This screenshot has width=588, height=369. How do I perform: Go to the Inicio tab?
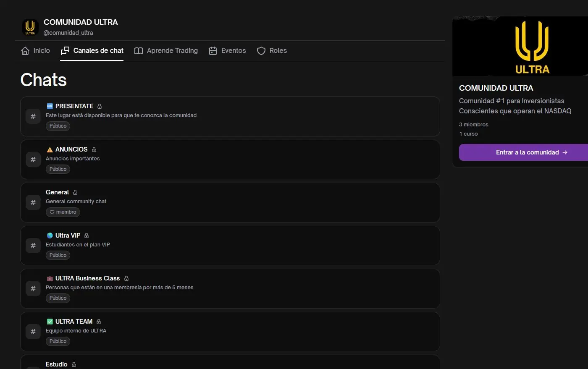click(35, 51)
